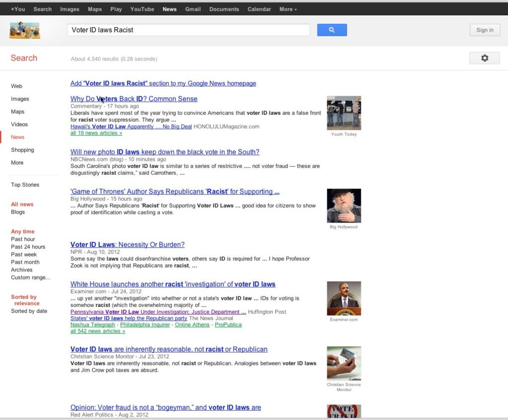Click the blue magnifier search button
The height and width of the screenshot is (420, 508).
[x=332, y=30]
